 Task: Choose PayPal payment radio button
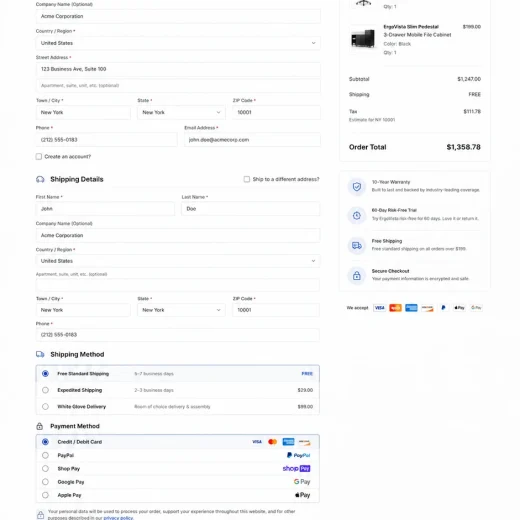pyautogui.click(x=45, y=455)
